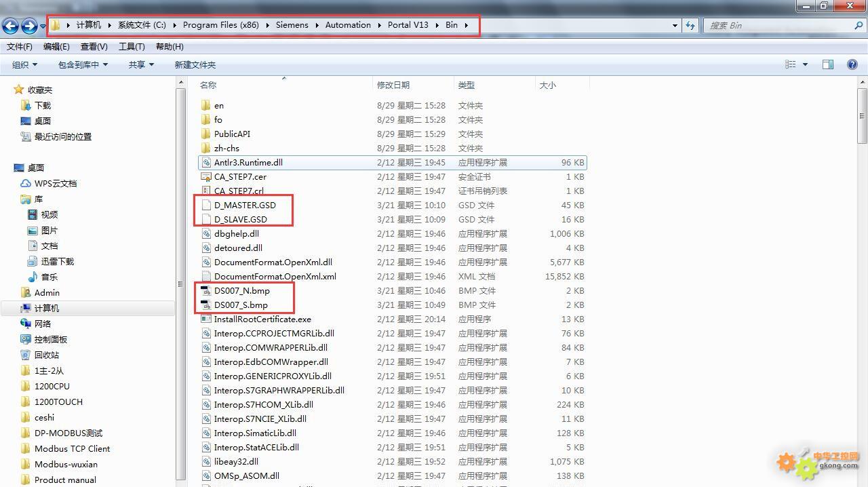Screen dimensions: 868x487
Task: Select libeay32.dll file name
Action: [236, 461]
